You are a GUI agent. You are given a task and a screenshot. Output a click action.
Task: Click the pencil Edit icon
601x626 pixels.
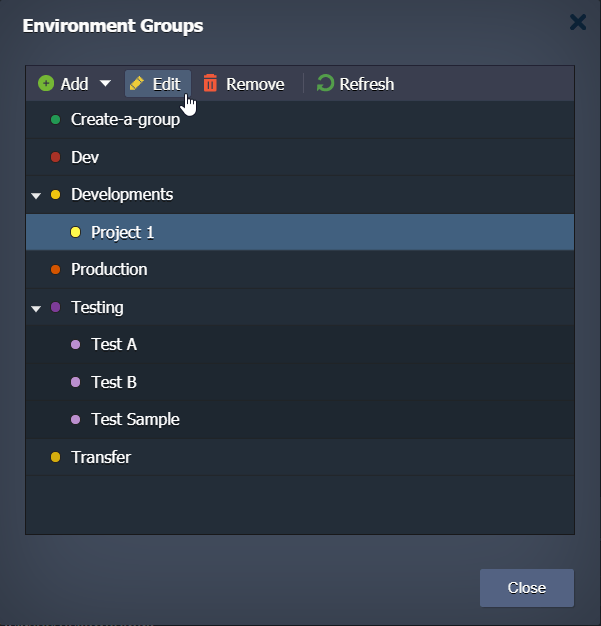pos(137,84)
